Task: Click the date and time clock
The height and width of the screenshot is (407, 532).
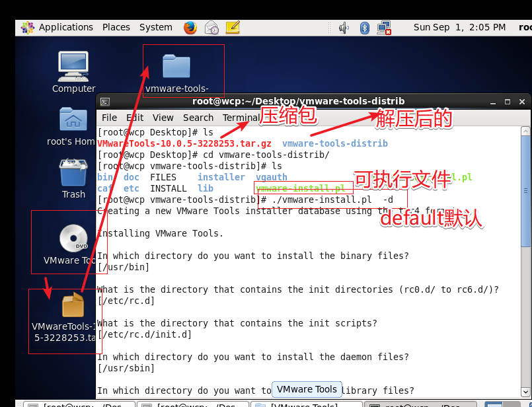Action: [x=459, y=28]
